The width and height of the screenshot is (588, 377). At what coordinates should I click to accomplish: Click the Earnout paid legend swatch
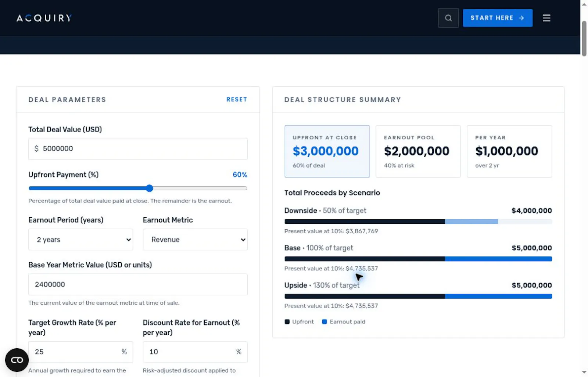tap(325, 322)
